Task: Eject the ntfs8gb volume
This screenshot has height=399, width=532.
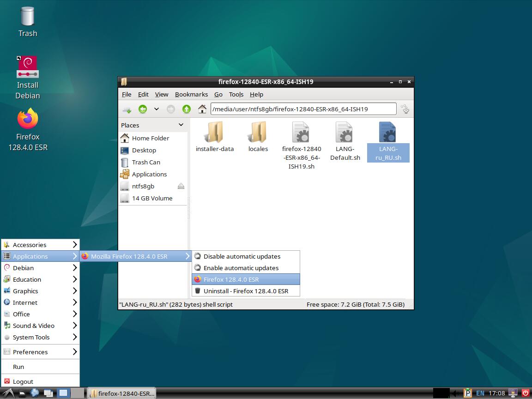Action: 181,186
